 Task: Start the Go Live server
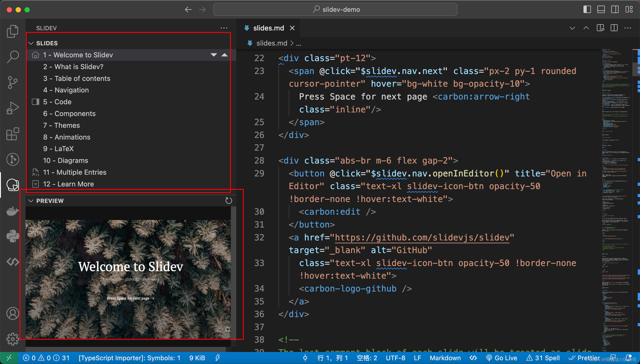[502, 358]
